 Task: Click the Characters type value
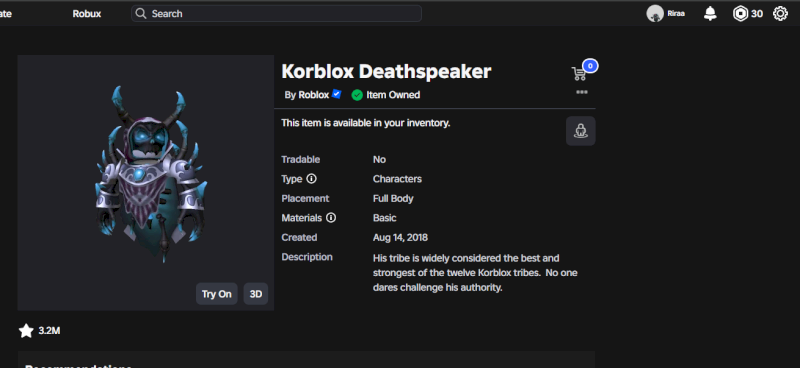click(397, 179)
